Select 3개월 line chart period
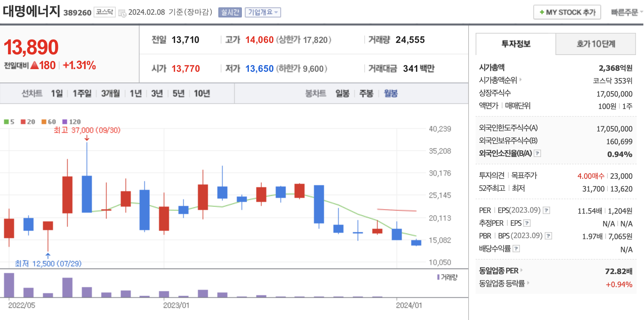 coord(111,93)
